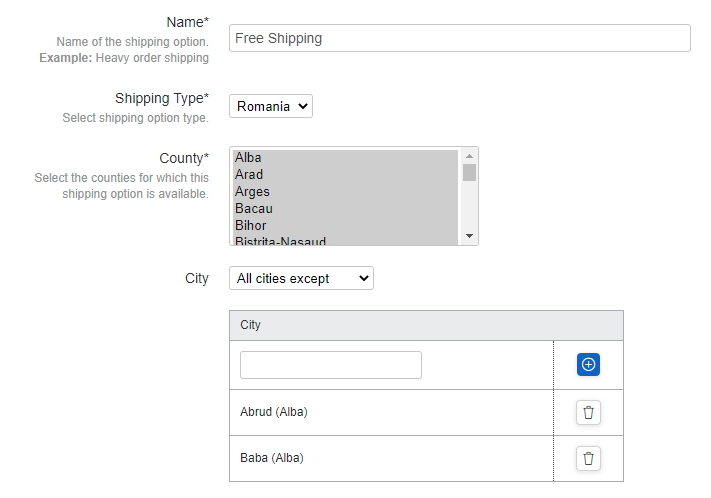Click the Abrud (Alba) text
Image resolution: width=711 pixels, height=498 pixels.
pyautogui.click(x=274, y=412)
